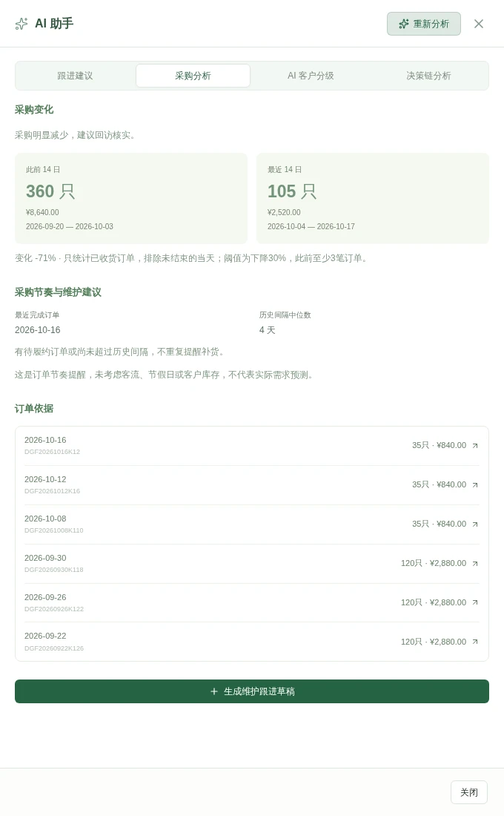
Task: Click the 2026-09-20 — 2026-10-03 date range
Action: [69, 226]
